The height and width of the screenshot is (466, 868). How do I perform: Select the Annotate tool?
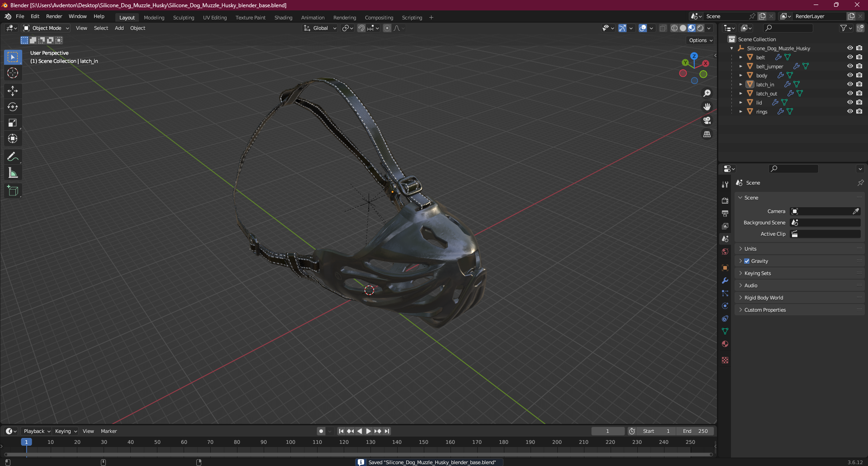(13, 157)
